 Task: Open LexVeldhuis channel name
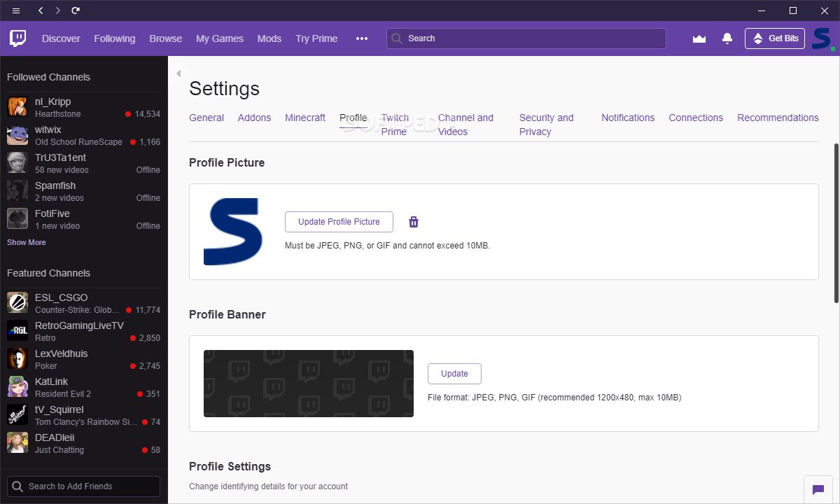[62, 353]
